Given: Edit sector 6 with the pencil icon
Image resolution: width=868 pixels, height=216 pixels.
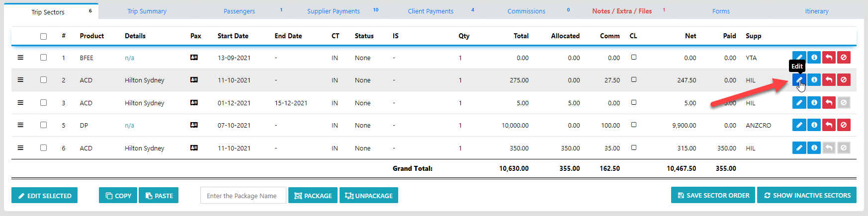Looking at the screenshot, I should click(x=799, y=148).
